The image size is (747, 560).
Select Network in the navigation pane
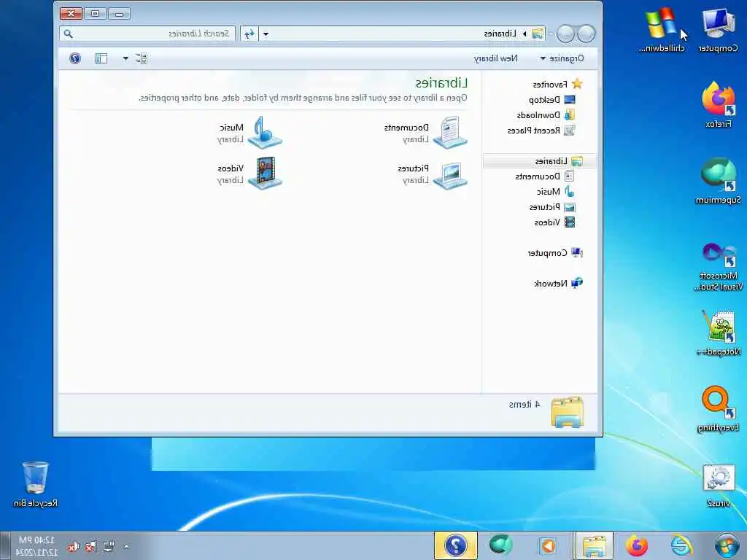coord(558,284)
